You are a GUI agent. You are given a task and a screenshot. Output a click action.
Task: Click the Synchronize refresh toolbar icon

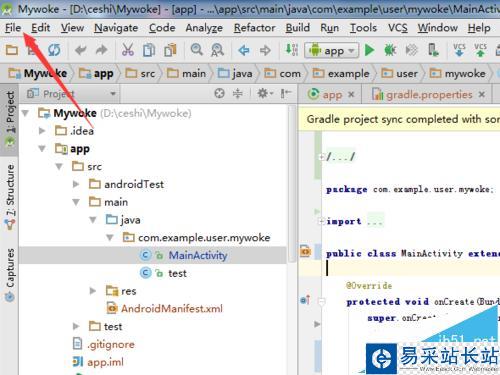54,50
